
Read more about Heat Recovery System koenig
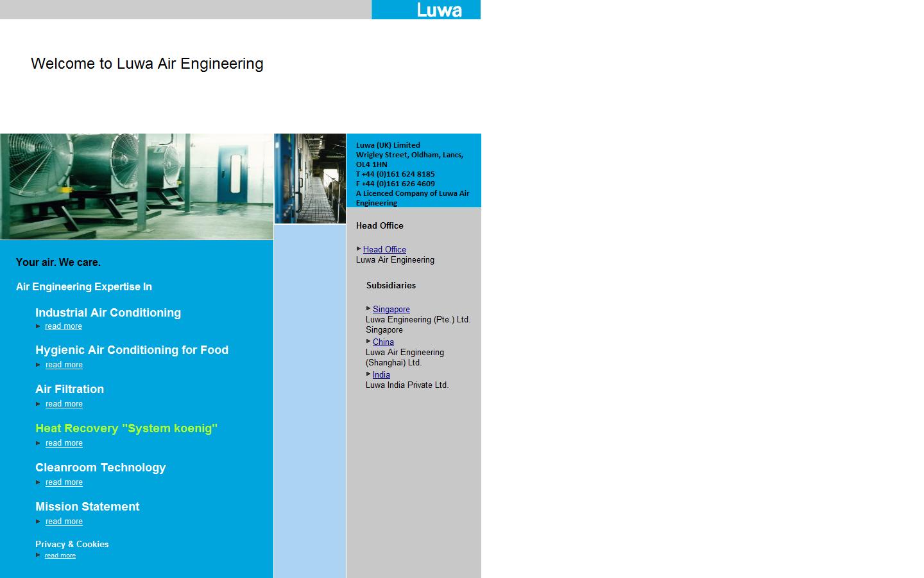tap(64, 443)
